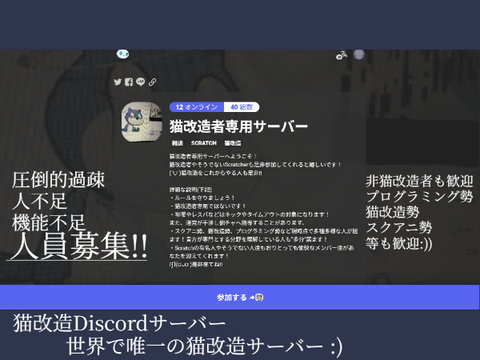Screen dimensions: 480x360
Task: Select the 猫改造 tag
Action: (x=233, y=143)
